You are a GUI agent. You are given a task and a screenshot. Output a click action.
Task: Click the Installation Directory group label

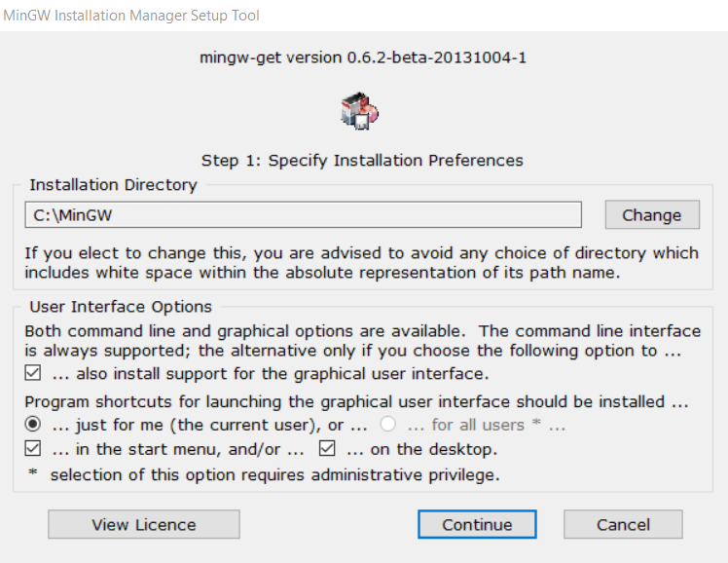pyautogui.click(x=113, y=185)
